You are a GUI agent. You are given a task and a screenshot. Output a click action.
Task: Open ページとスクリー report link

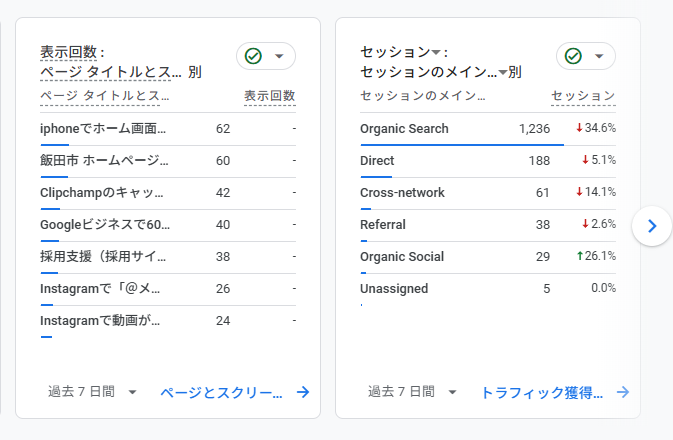(222, 392)
